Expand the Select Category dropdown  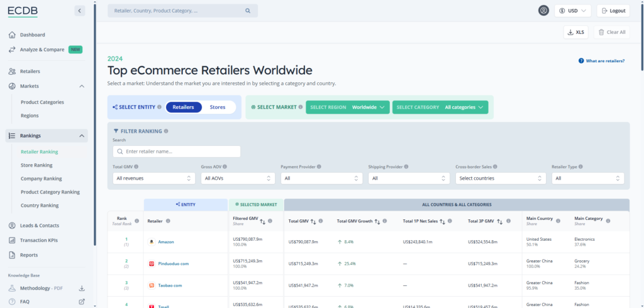point(440,107)
